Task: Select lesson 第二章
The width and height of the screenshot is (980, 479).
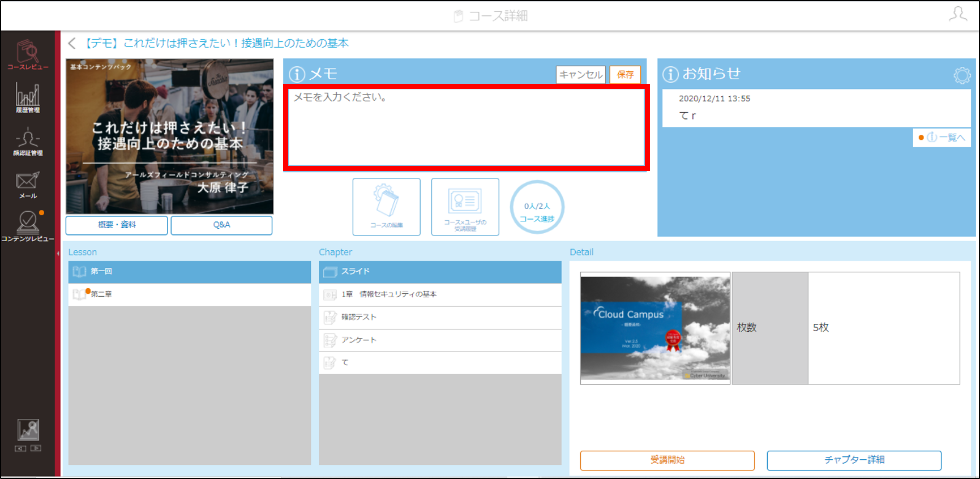Action: pyautogui.click(x=190, y=294)
